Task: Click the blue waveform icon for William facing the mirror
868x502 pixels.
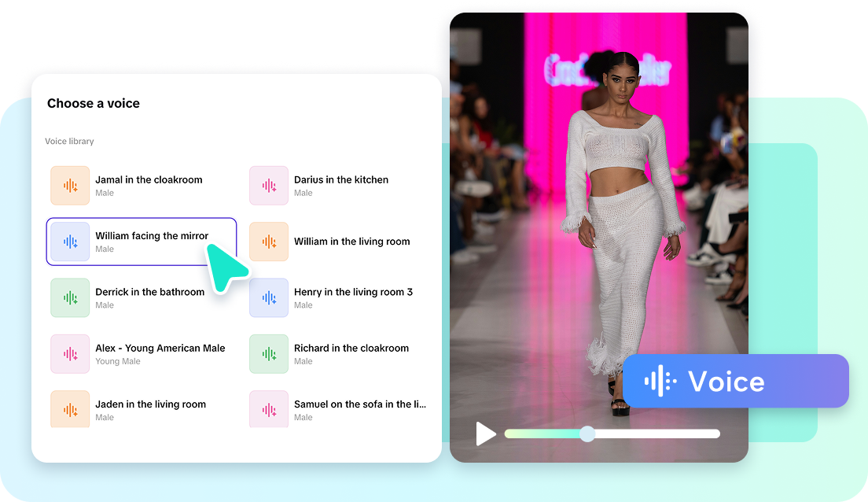Action: click(x=70, y=242)
